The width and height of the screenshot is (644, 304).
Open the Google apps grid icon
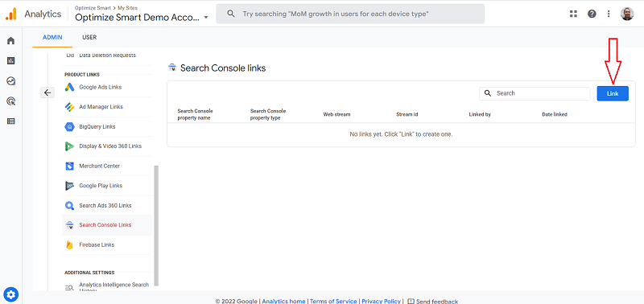pos(573,14)
